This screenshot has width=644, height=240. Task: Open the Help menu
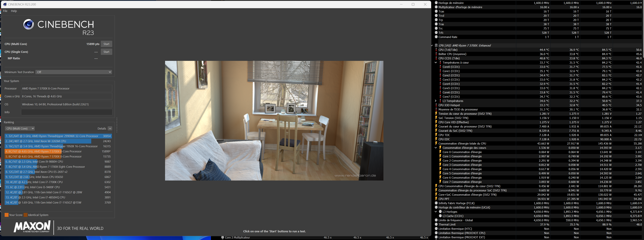(x=14, y=11)
